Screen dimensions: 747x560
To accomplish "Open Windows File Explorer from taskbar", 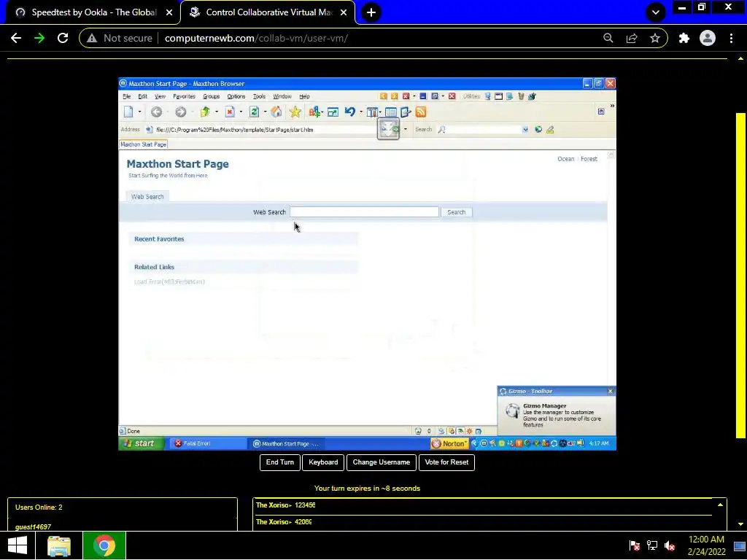I will tap(59, 545).
